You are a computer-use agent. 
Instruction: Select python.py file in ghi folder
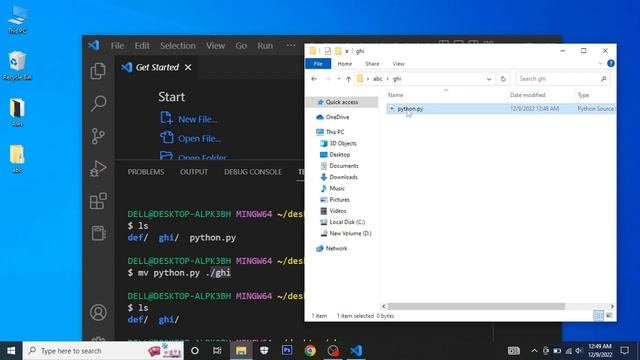pyautogui.click(x=500, y=109)
